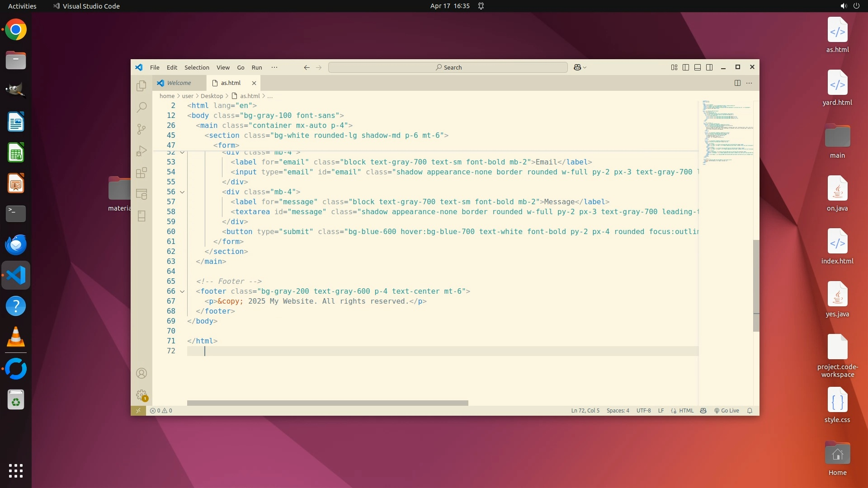868x488 pixels.
Task: Click the Go Live status bar button
Action: pos(726,411)
